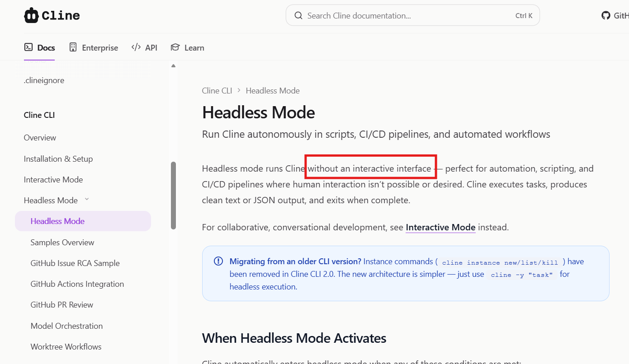This screenshot has height=364, width=629.
Task: Click the info icon in the migration callout
Action: point(218,261)
